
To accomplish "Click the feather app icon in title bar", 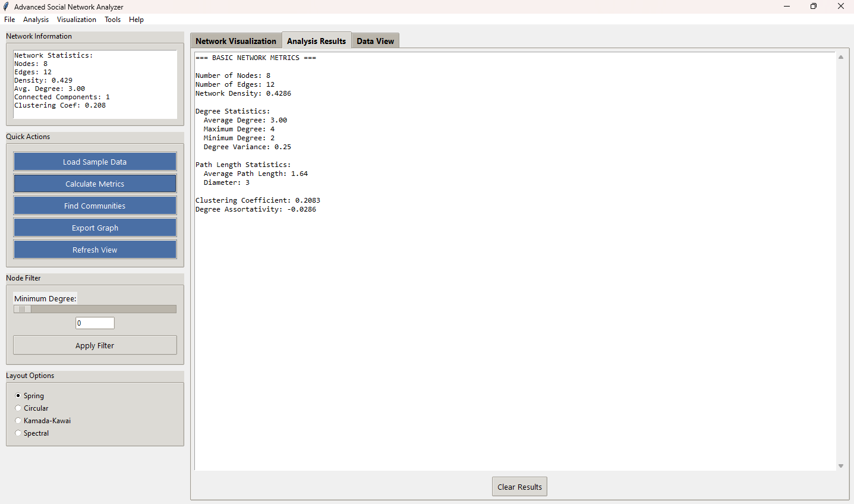I will pyautogui.click(x=7, y=7).
